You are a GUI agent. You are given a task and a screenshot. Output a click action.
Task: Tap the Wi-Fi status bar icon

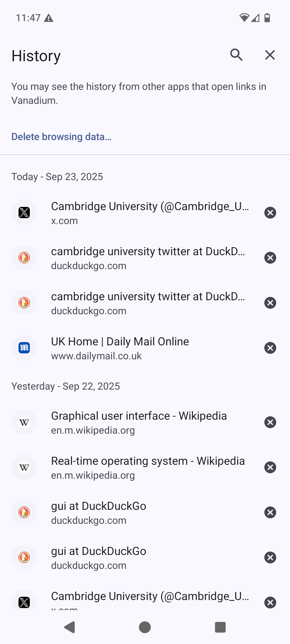244,18
